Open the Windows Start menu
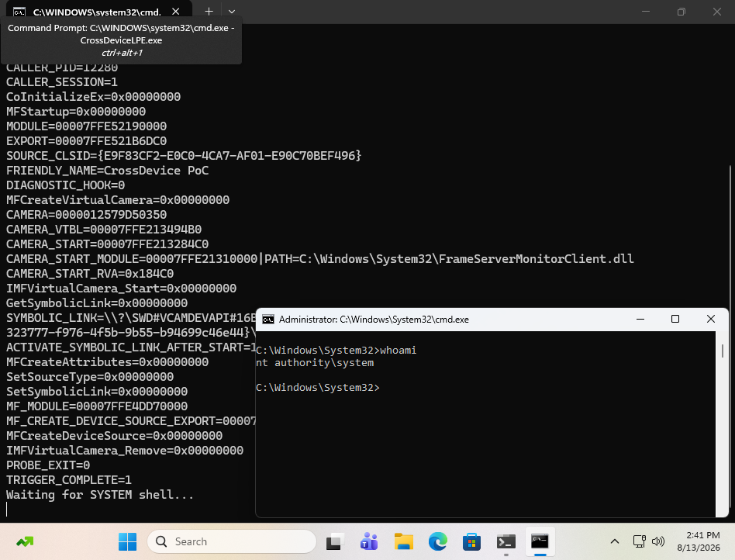 point(127,541)
